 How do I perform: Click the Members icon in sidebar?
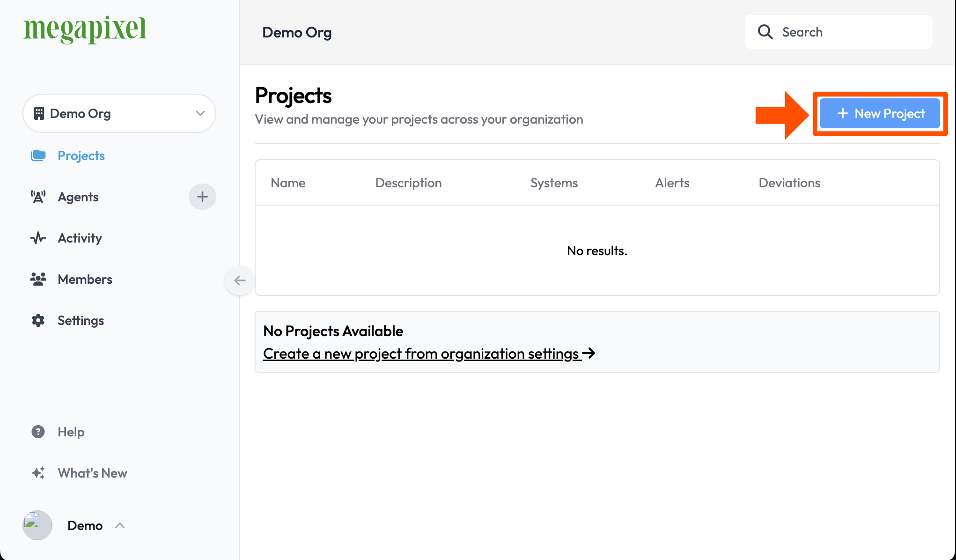pos(38,279)
